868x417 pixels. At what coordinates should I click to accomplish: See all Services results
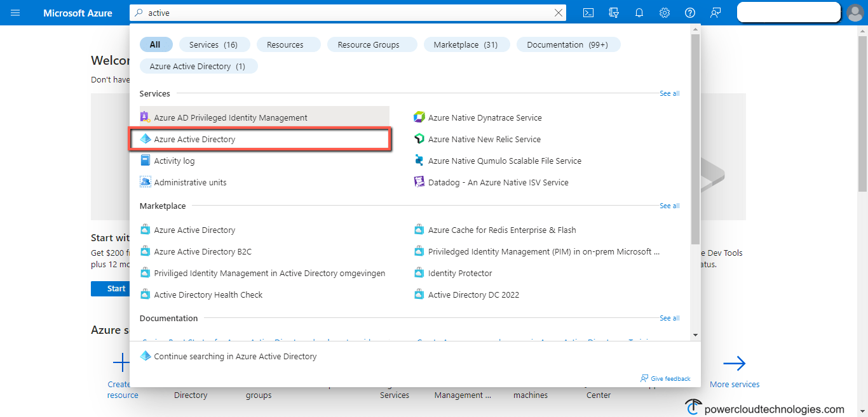point(670,93)
